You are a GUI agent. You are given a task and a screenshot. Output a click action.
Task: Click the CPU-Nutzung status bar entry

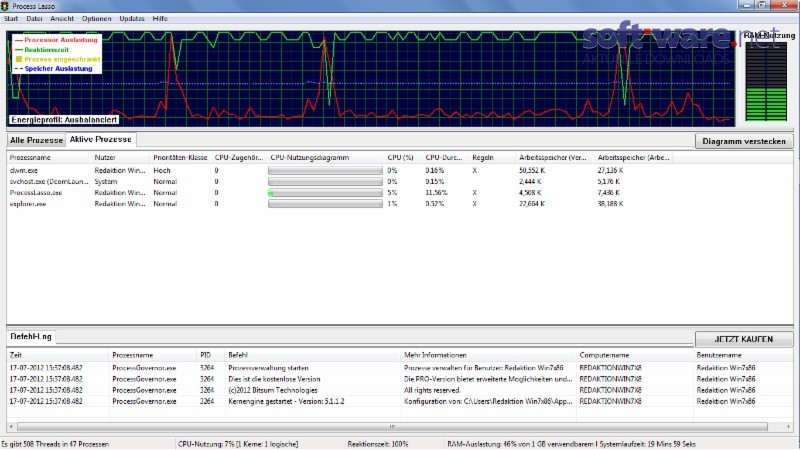pos(238,444)
